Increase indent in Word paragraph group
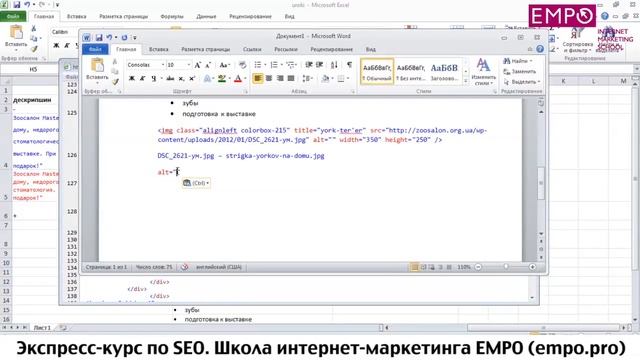Viewport: 640px width, 360px height. pos(320,65)
